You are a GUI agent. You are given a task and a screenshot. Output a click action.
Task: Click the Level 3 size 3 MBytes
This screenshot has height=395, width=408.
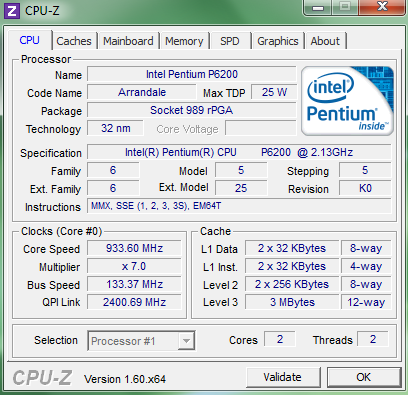(292, 302)
